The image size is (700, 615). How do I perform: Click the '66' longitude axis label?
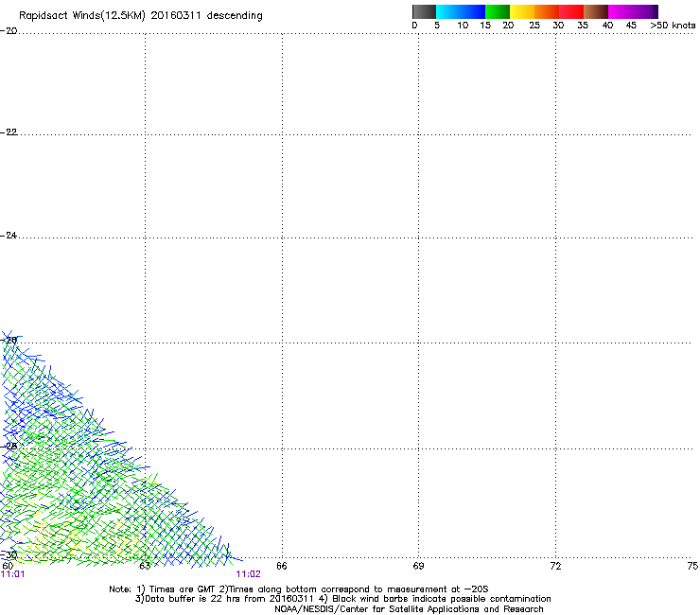click(282, 566)
